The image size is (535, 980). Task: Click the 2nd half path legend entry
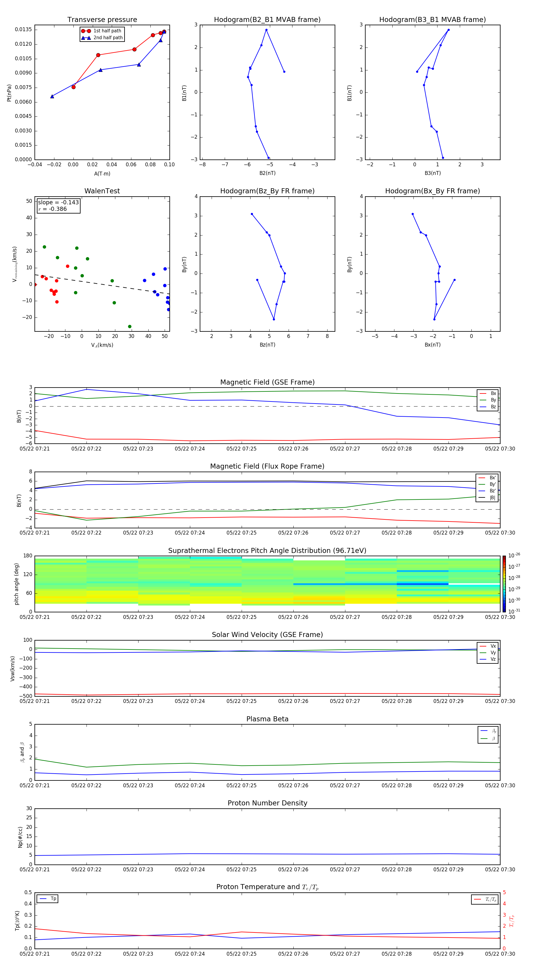click(102, 38)
